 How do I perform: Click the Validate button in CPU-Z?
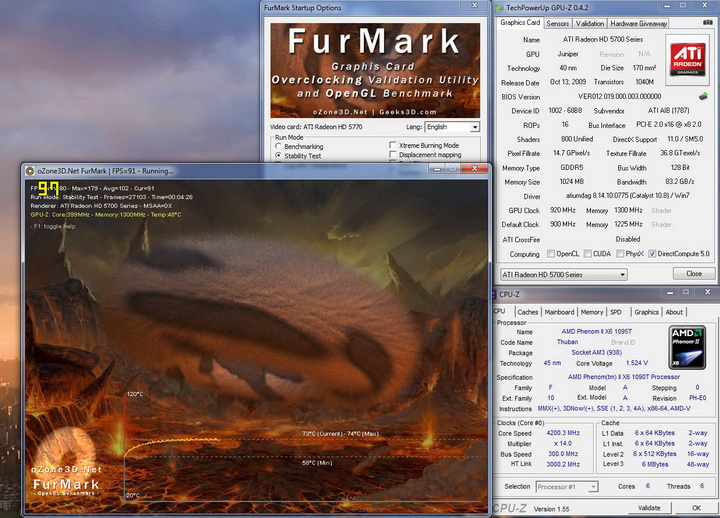coord(649,508)
